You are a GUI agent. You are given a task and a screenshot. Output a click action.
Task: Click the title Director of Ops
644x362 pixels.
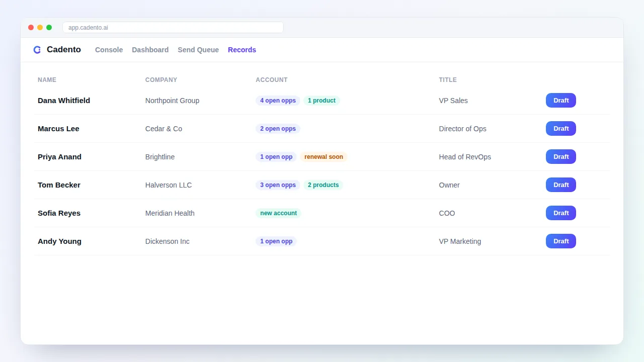point(463,129)
